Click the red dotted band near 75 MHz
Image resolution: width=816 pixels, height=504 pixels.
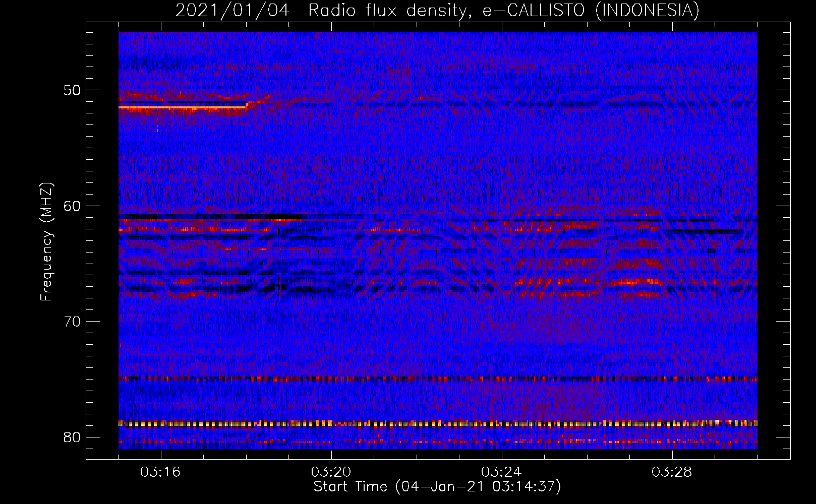coord(438,379)
